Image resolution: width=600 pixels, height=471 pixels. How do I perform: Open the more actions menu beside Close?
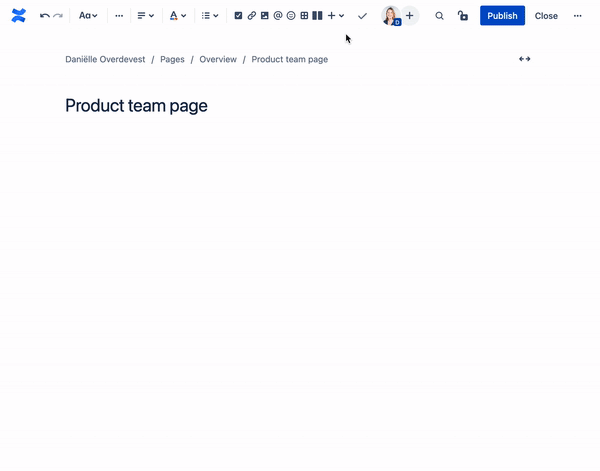tap(577, 16)
